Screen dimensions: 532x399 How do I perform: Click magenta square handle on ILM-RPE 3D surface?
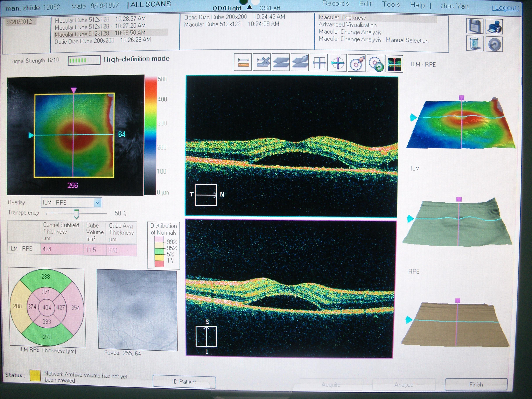(x=461, y=98)
